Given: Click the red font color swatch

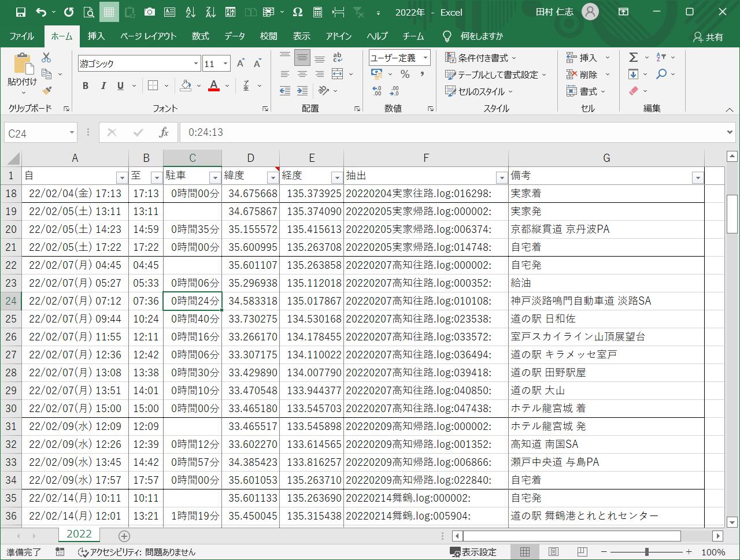Looking at the screenshot, I should click(213, 86).
